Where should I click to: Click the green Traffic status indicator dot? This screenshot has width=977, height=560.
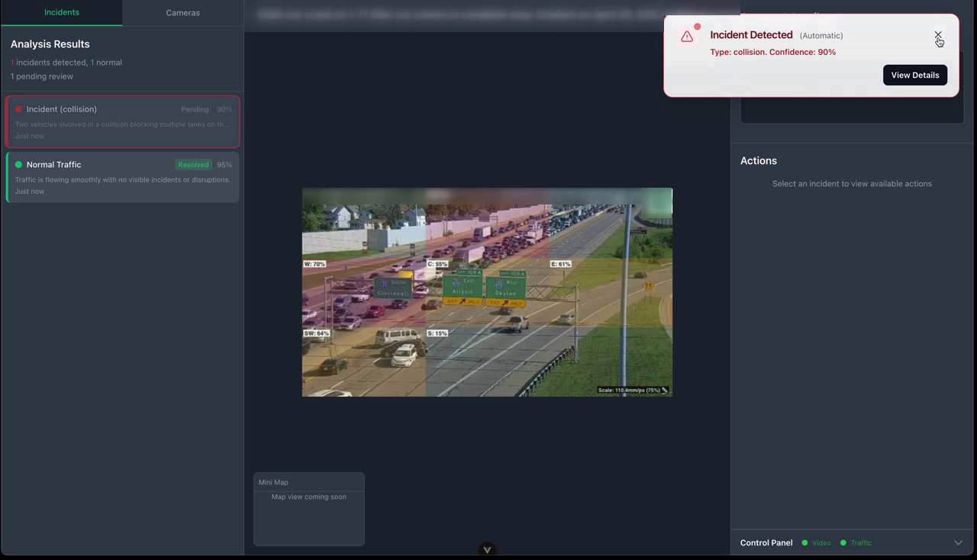(843, 542)
